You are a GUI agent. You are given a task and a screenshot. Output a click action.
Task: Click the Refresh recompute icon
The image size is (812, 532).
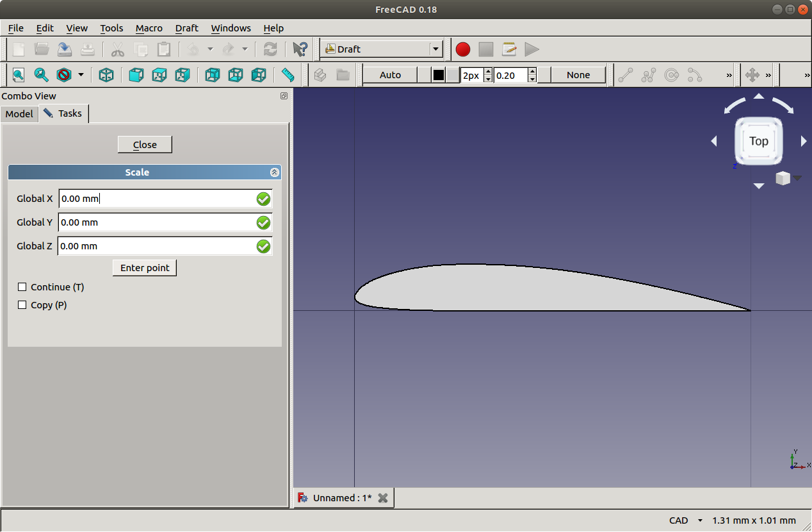tap(270, 49)
